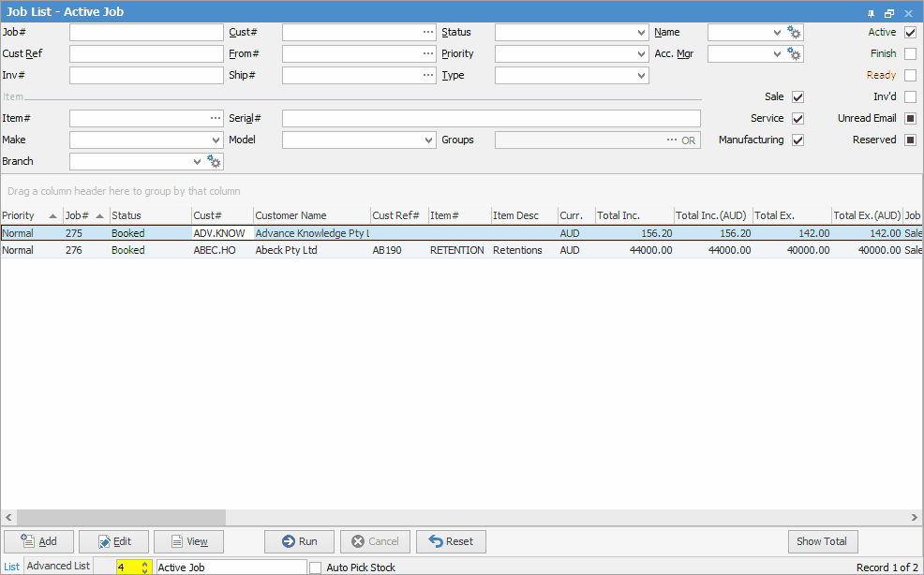Open the Cust# lookup ellipsis

coord(428,33)
